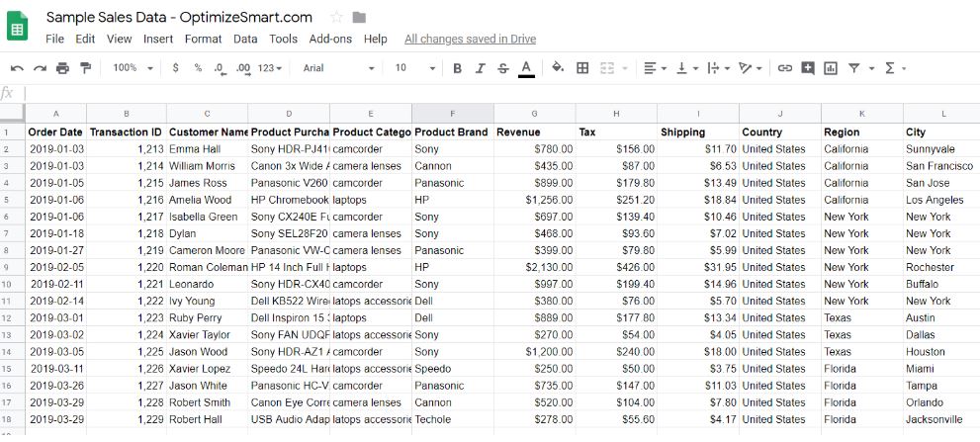The image size is (980, 442).
Task: Select the Revenue header cell
Action: pos(534,133)
